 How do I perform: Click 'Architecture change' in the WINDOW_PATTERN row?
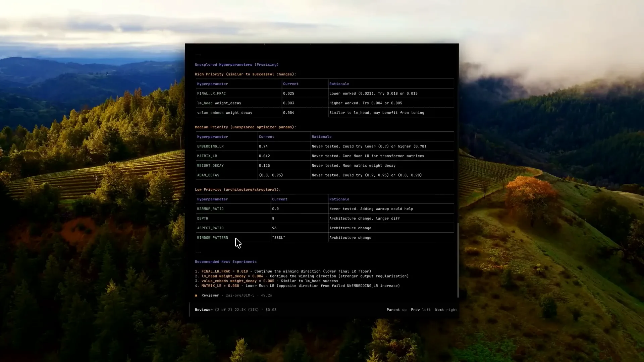(350, 238)
